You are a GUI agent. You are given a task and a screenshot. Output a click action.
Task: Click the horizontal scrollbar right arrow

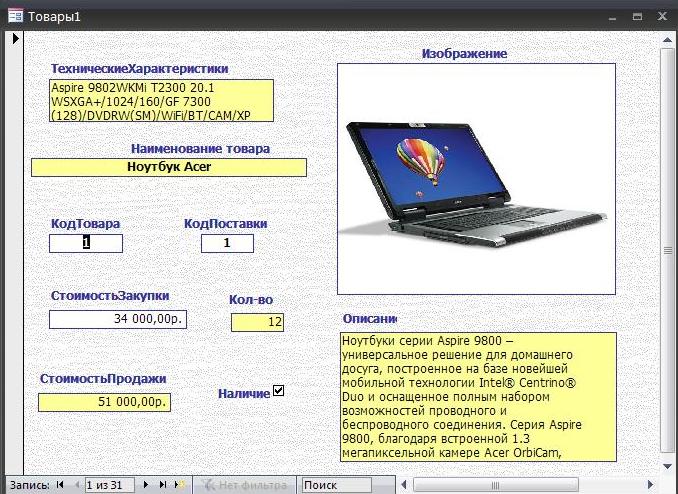(x=650, y=485)
